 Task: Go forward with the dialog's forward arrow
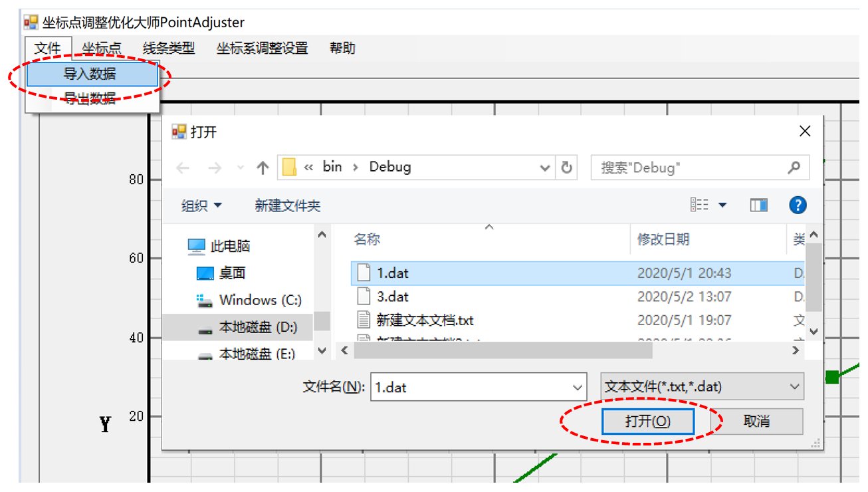[x=215, y=168]
